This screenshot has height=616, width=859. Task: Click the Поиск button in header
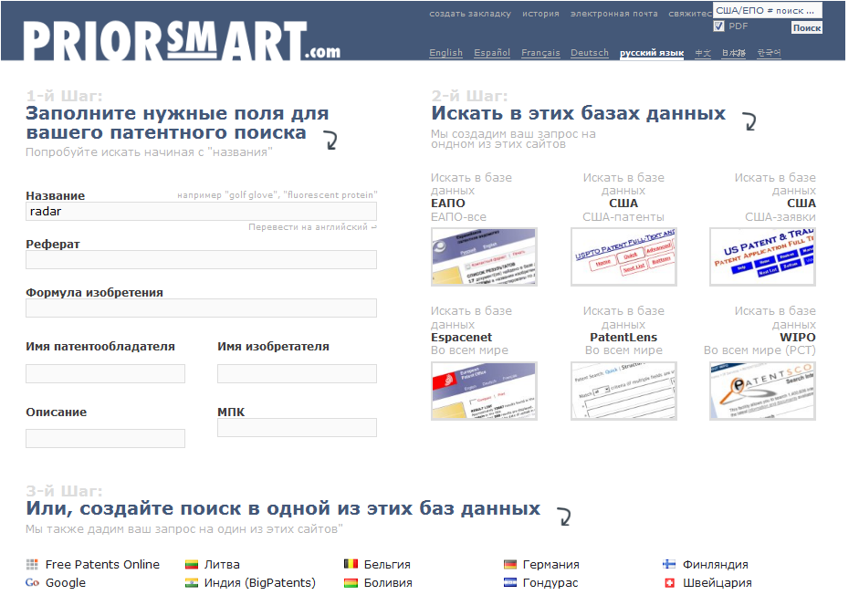pyautogui.click(x=806, y=28)
